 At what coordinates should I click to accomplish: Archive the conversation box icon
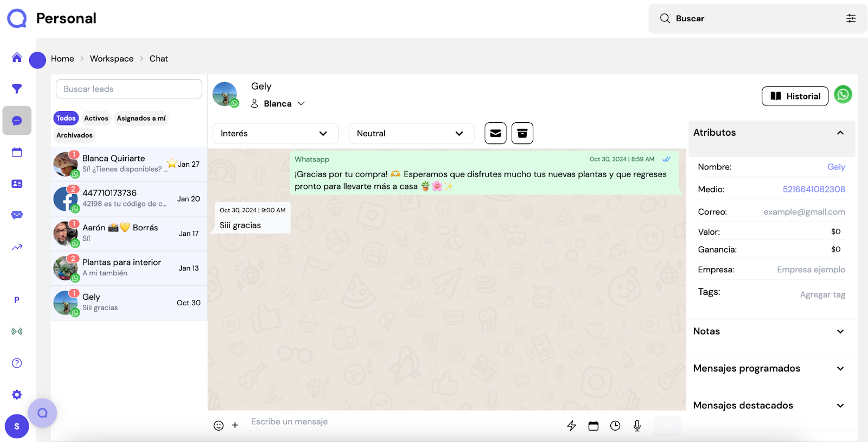click(522, 133)
